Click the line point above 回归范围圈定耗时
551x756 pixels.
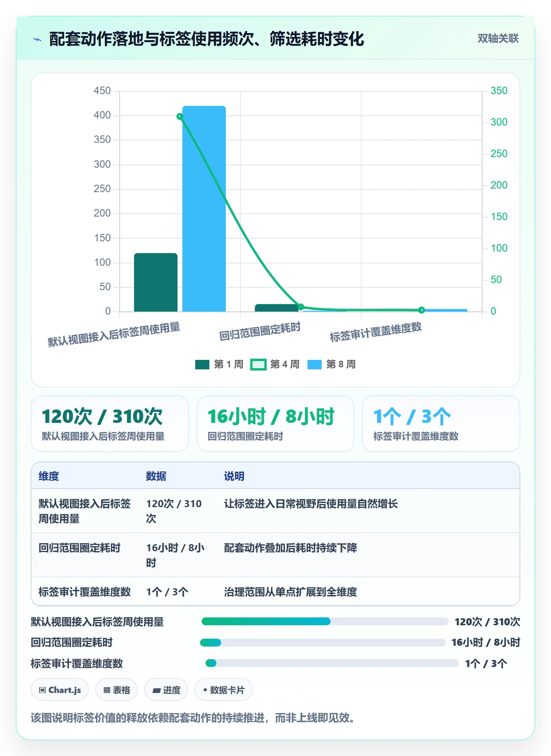301,307
